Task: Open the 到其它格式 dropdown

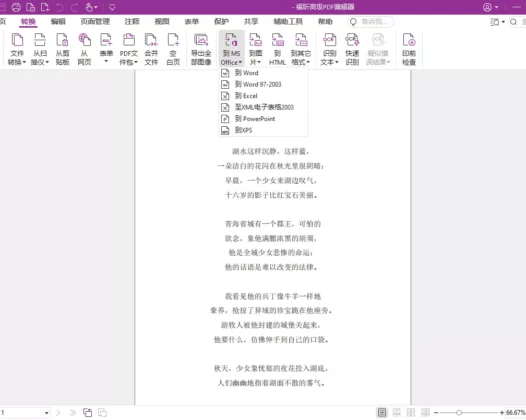Action: 301,49
